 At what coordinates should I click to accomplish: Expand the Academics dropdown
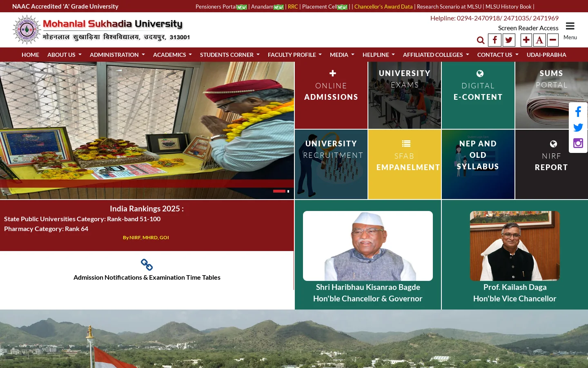pos(172,55)
